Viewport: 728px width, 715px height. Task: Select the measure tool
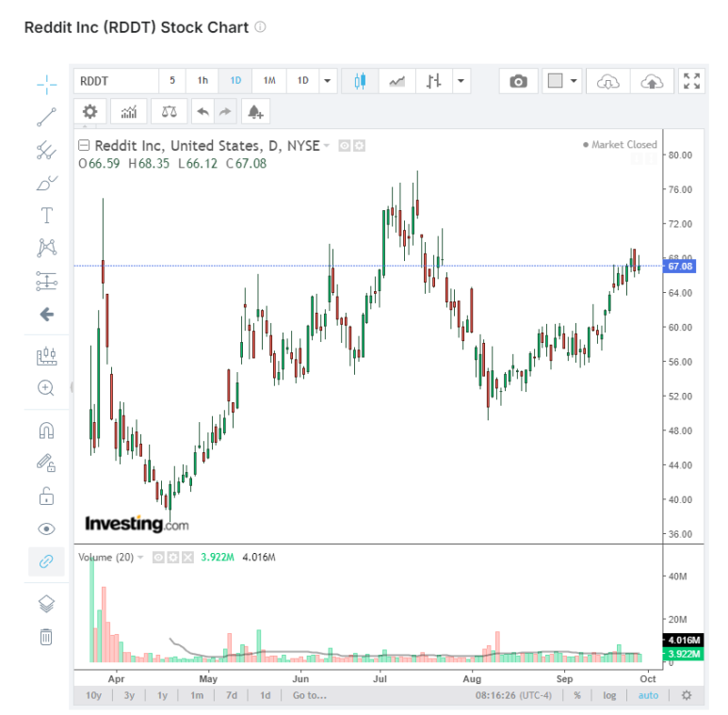[x=46, y=356]
